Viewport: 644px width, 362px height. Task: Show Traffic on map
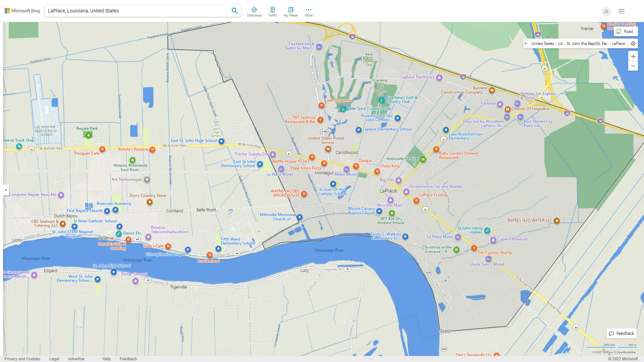[x=272, y=11]
